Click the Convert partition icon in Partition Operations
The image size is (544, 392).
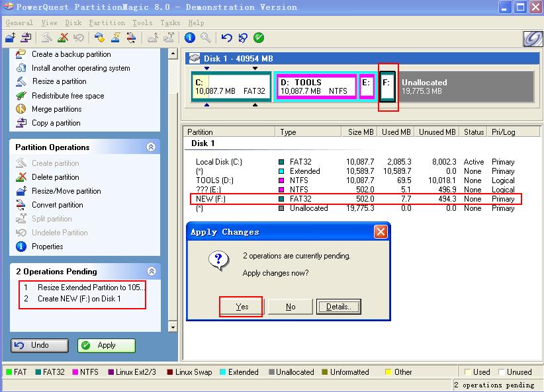click(21, 205)
